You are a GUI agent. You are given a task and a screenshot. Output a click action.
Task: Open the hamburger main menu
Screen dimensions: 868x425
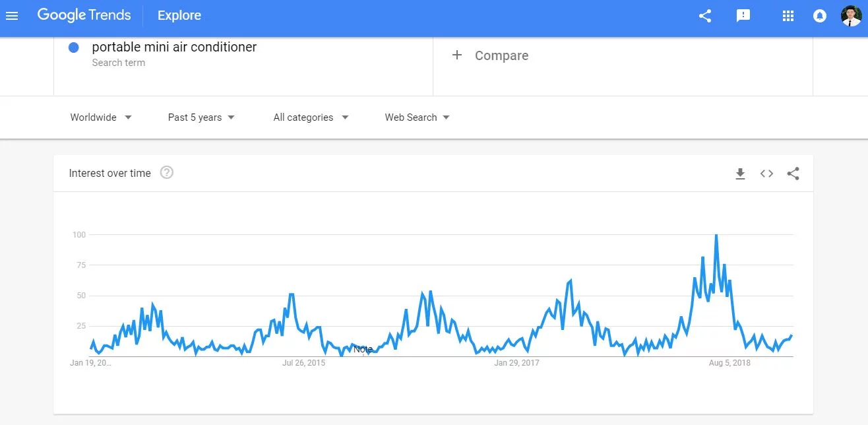coord(12,16)
